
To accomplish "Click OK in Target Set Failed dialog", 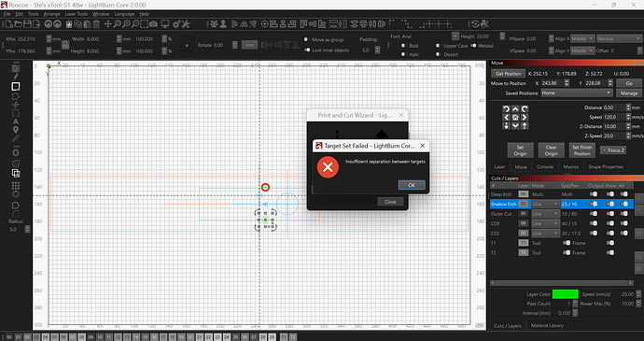I will 412,185.
